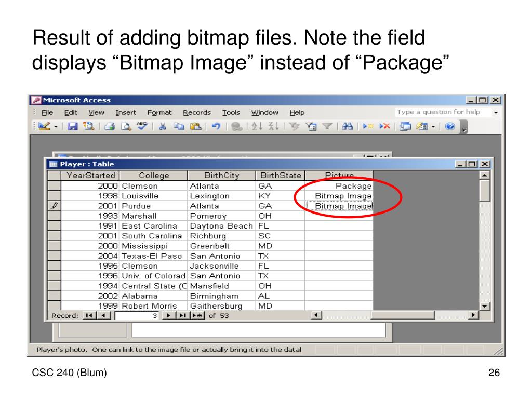Select the YearStarted column header
Screen dimensions: 532x399
coord(90,176)
